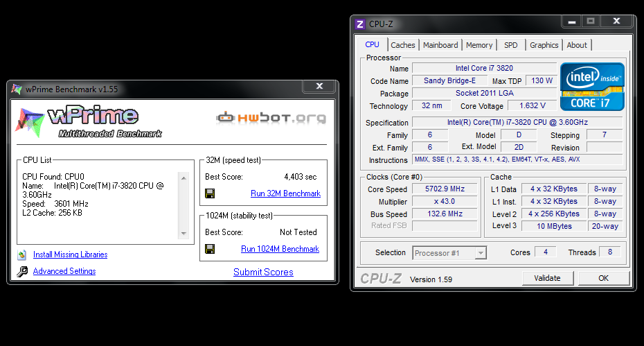The image size is (644, 346).
Task: Click the empty Rated FSB field
Action: click(x=445, y=226)
